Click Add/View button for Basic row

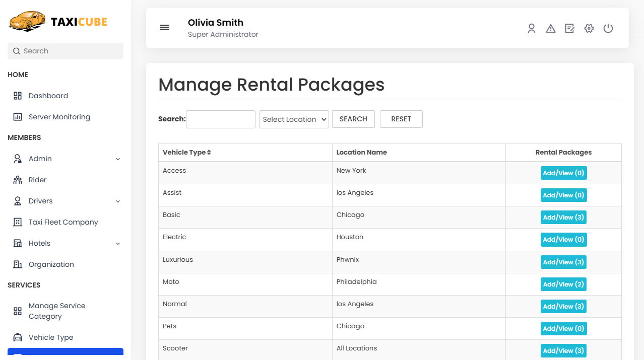[x=563, y=218]
